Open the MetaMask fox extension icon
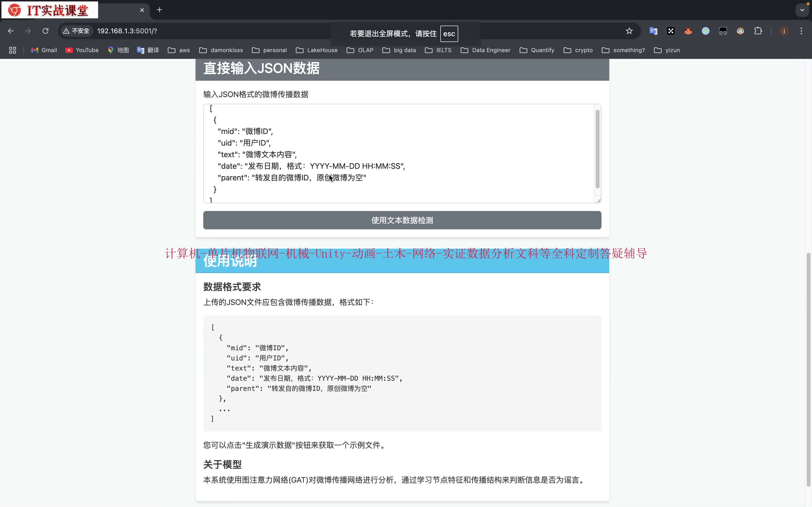Screen dimensions: 812x507 [688, 31]
